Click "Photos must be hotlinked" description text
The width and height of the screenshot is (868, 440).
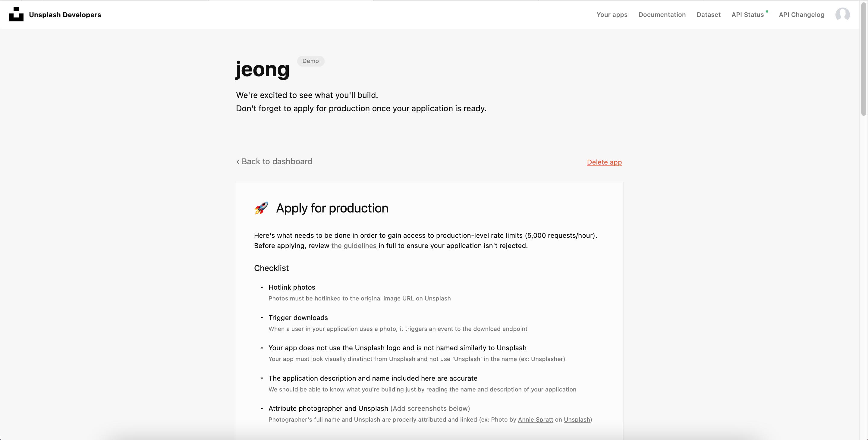(360, 298)
